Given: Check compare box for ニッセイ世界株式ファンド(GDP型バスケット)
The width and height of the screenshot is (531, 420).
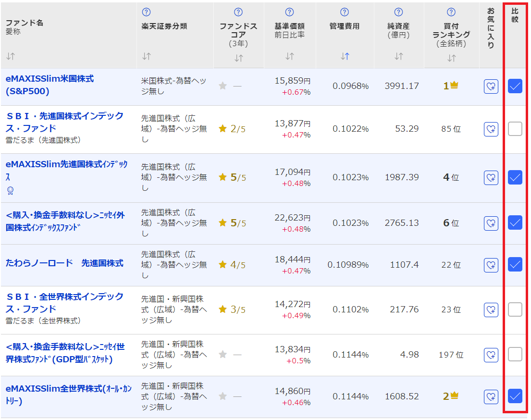Looking at the screenshot, I should click(x=515, y=354).
